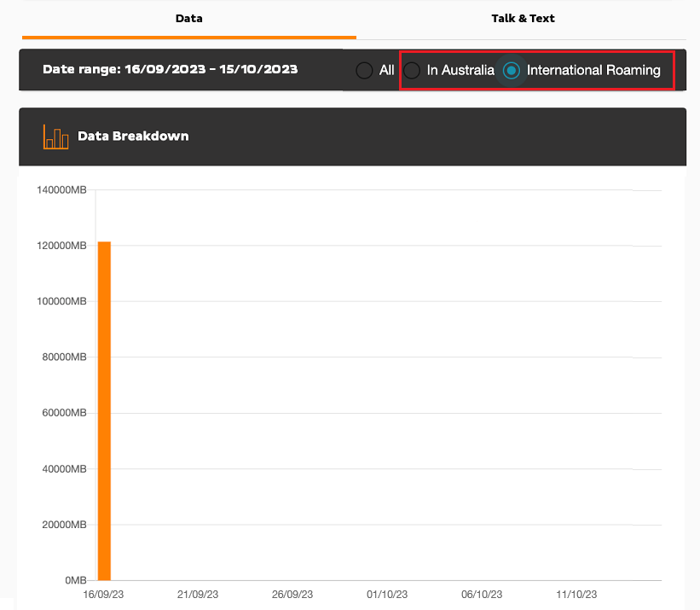Click the 80000MB axis label
This screenshot has height=610, width=700.
tap(66, 355)
